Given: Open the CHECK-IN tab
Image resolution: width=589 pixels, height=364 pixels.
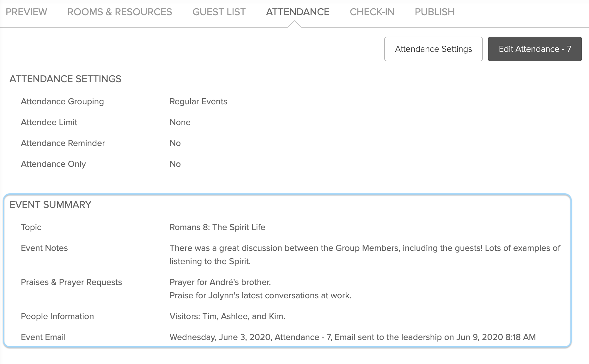Looking at the screenshot, I should tap(372, 12).
